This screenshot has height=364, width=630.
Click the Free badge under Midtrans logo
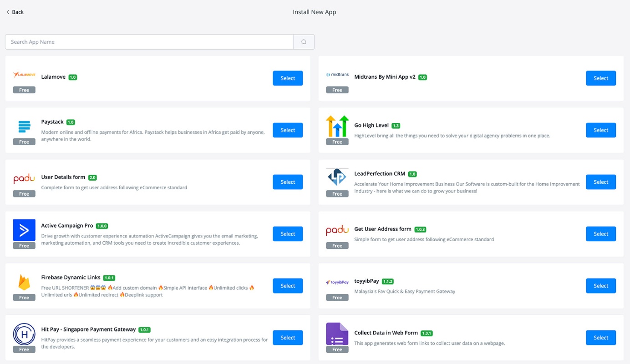pyautogui.click(x=337, y=90)
